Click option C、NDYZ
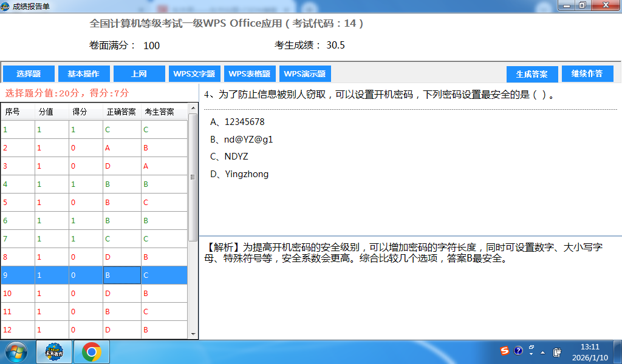622x364 pixels. (x=229, y=157)
